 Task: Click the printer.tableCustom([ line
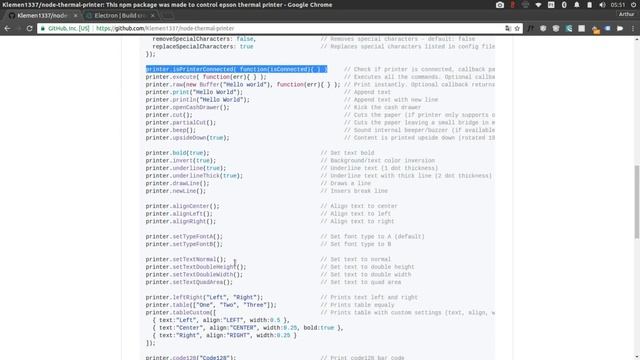(181, 313)
